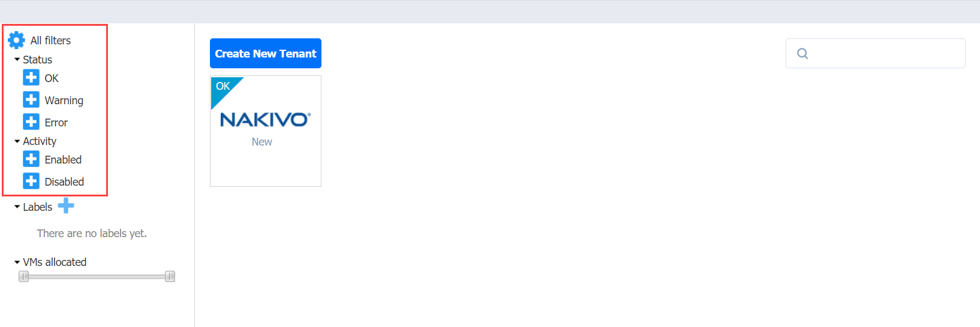Add the Enabled activity filter plus icon
The height and width of the screenshot is (327, 980).
[x=31, y=159]
